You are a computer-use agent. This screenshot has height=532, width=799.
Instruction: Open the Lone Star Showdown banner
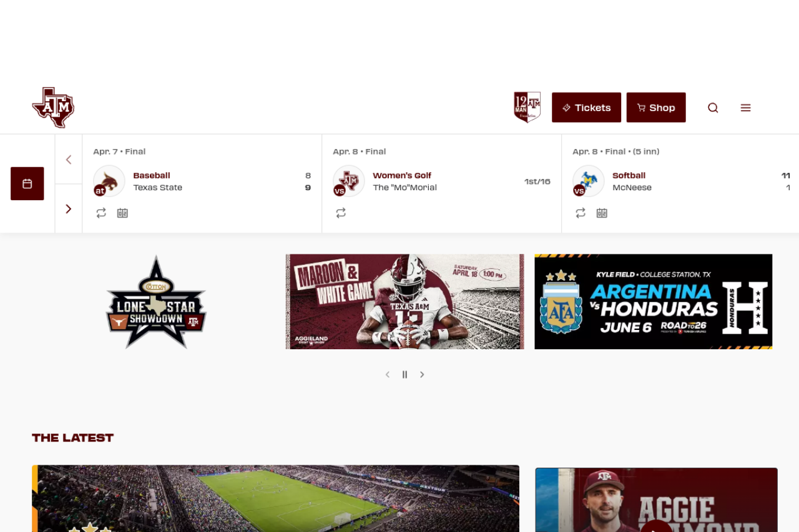(156, 302)
